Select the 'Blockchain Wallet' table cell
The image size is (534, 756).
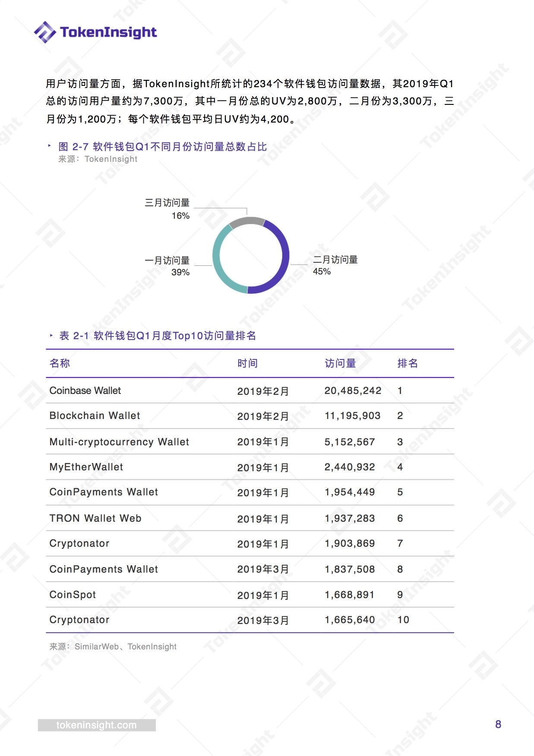pos(95,416)
